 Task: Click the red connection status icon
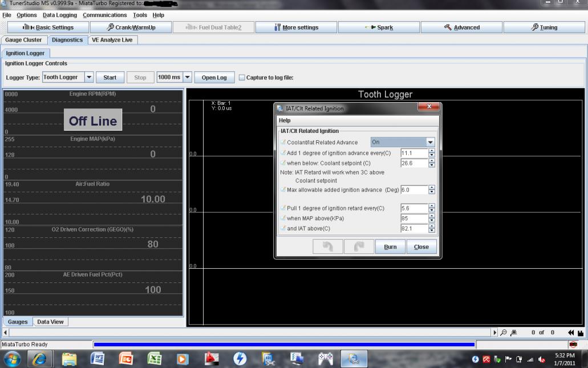click(573, 345)
